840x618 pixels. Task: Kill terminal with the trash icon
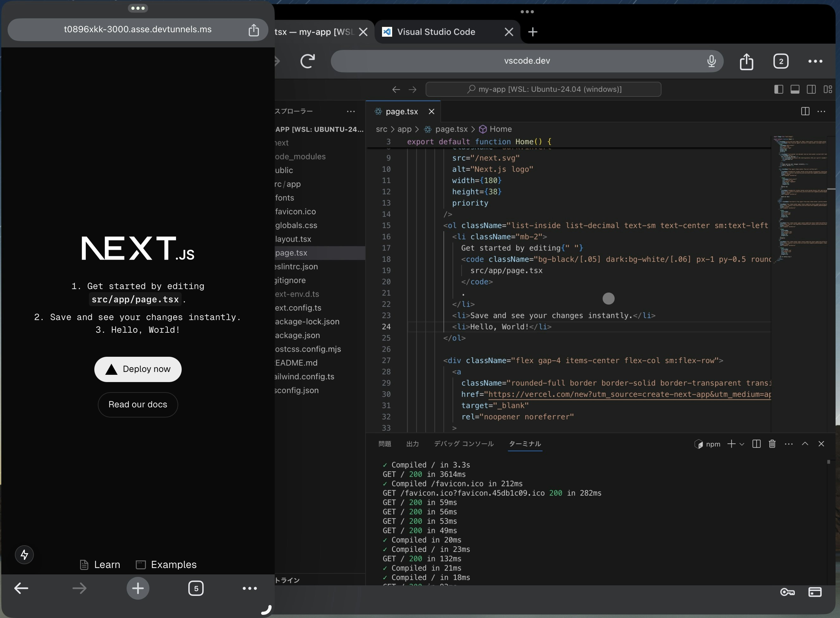pyautogui.click(x=772, y=444)
